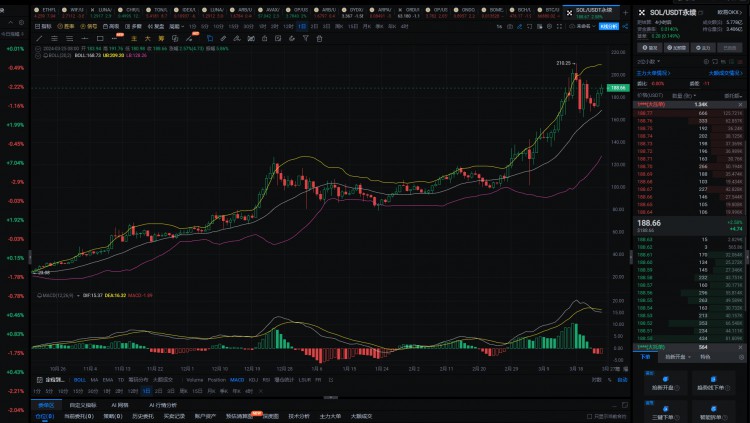This screenshot has width=750, height=423.
Task: Open the 周期 period dropdown
Action: pyautogui.click(x=176, y=26)
